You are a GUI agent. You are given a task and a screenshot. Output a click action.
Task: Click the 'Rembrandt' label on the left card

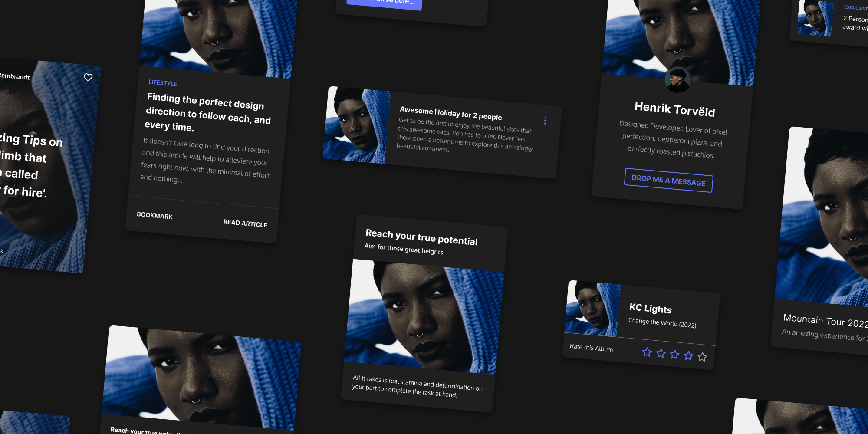(15, 76)
